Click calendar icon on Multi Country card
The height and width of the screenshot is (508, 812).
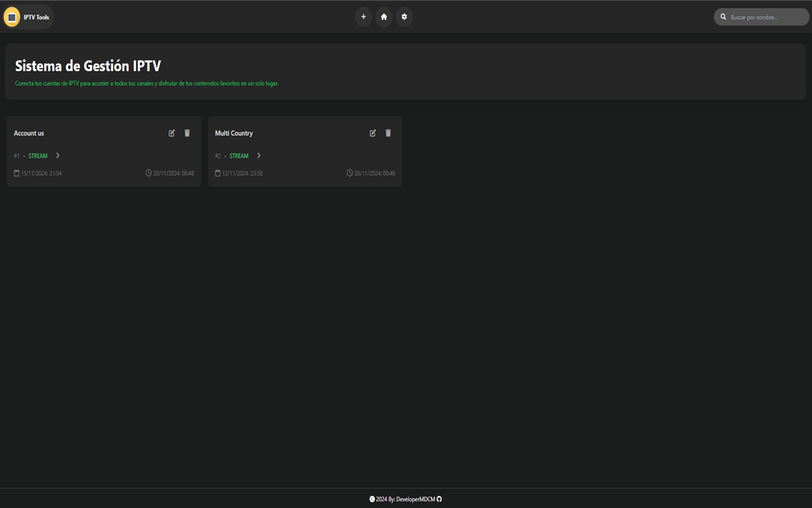pos(218,173)
